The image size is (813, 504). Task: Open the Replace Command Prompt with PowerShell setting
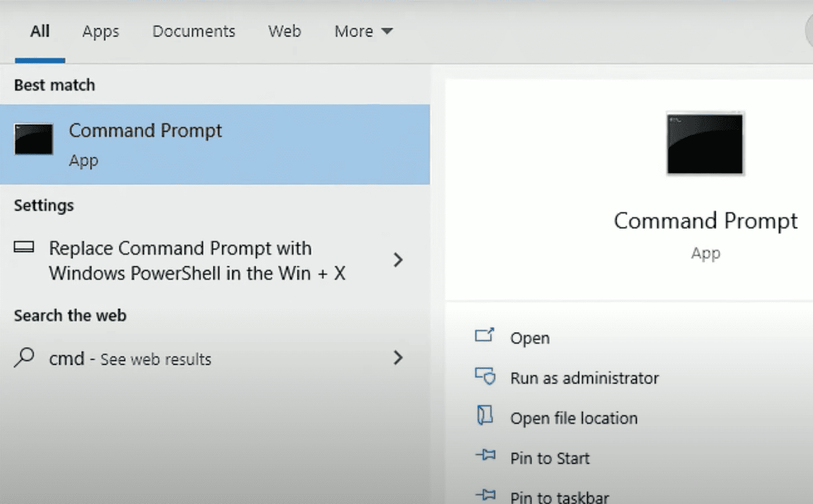(196, 260)
